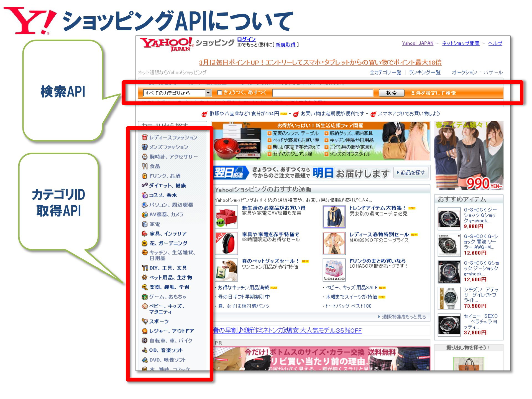532x399 pixels.
Task: Open 全カテゴリ一覧
Action: coord(385,73)
